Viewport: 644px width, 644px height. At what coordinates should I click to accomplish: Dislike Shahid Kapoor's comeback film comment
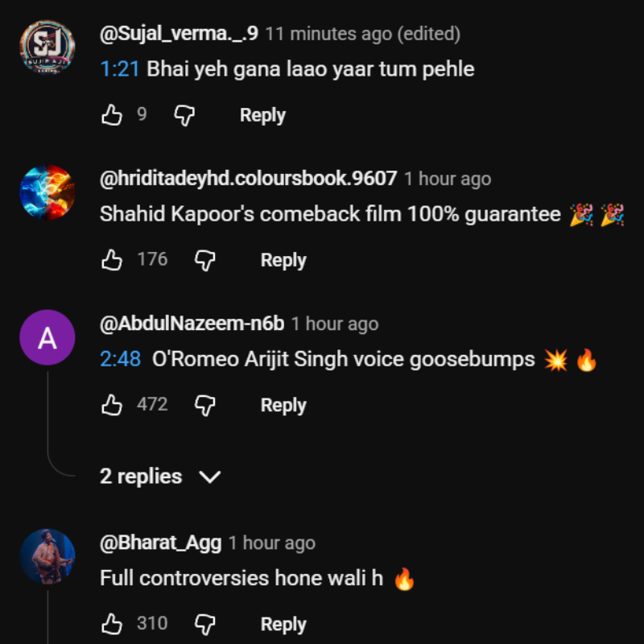(x=206, y=260)
